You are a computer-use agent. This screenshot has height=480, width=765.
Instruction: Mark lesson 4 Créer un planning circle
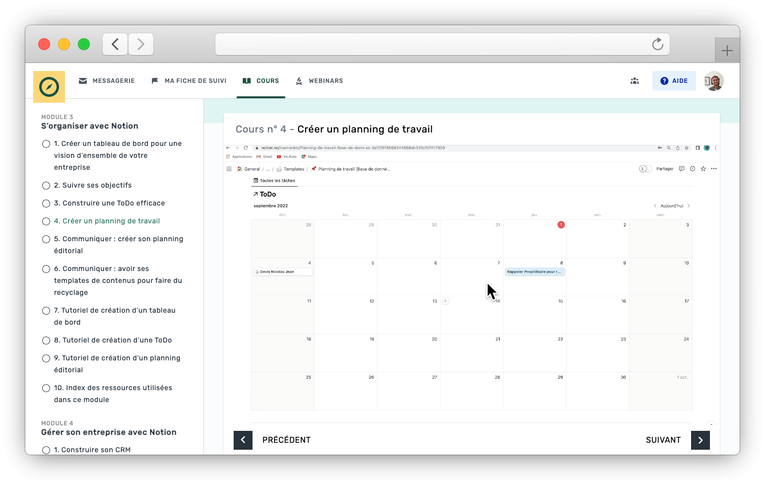pos(46,221)
